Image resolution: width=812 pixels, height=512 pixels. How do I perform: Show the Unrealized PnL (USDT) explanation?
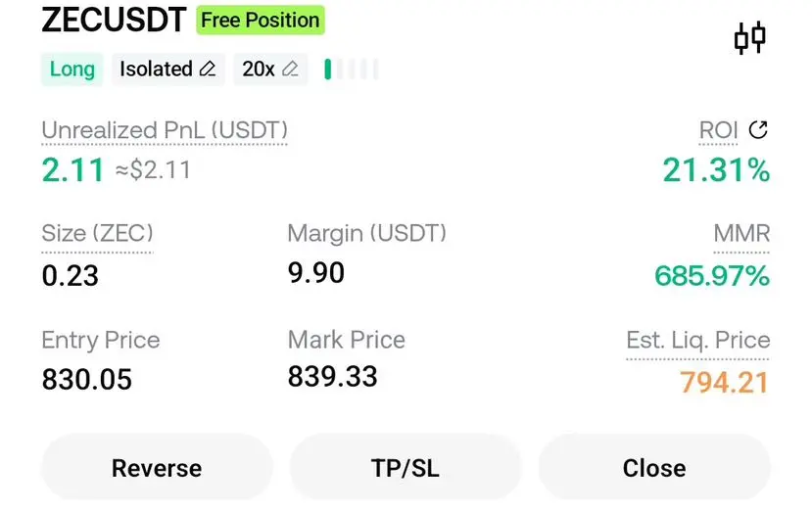165,130
